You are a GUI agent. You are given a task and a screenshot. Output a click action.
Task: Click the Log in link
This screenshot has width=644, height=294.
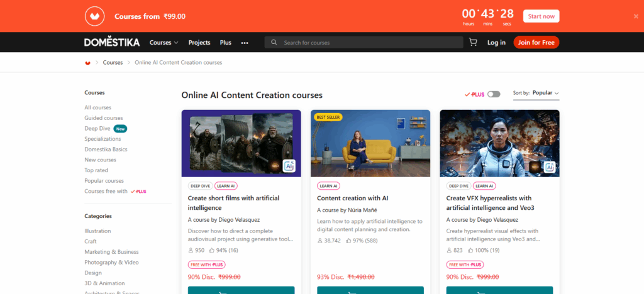[x=496, y=43]
